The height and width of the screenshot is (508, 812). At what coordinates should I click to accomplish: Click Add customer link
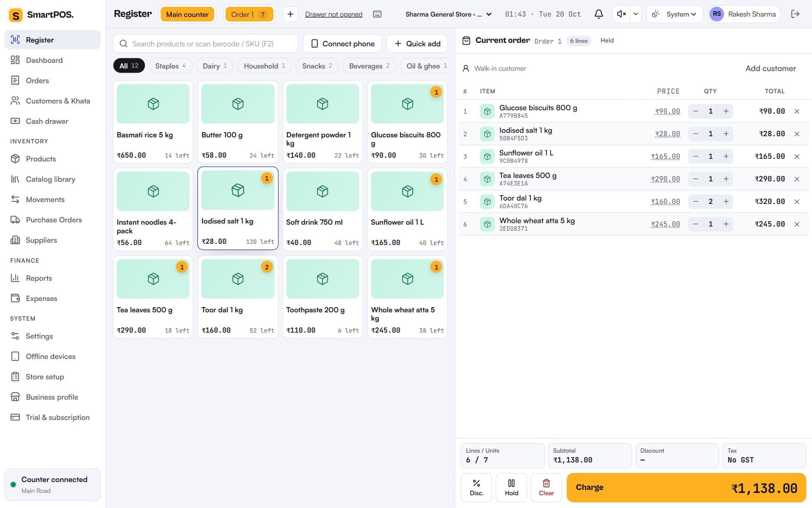(x=771, y=68)
